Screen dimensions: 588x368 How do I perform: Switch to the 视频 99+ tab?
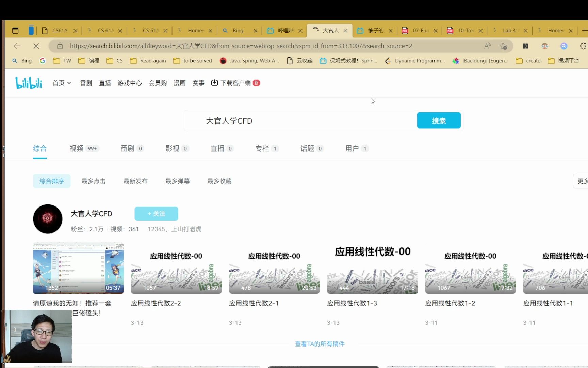84,149
